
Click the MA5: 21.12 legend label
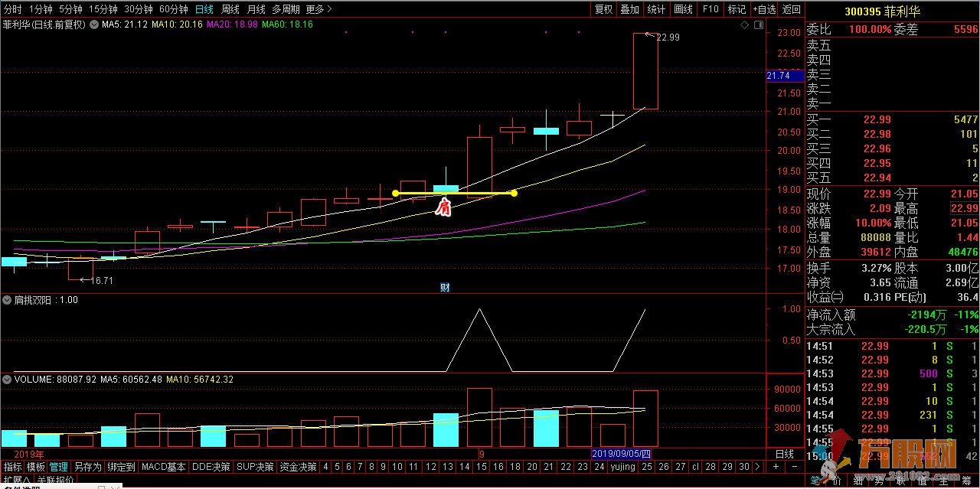[125, 24]
